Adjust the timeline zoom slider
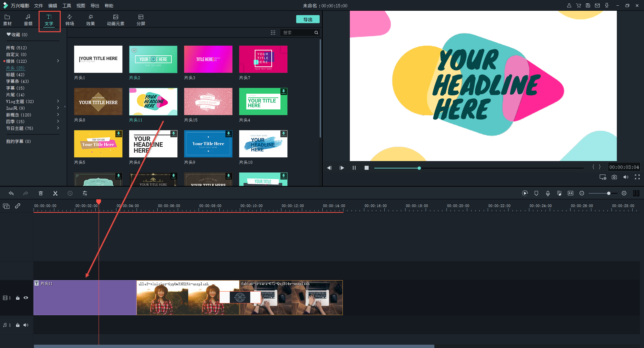 point(608,193)
